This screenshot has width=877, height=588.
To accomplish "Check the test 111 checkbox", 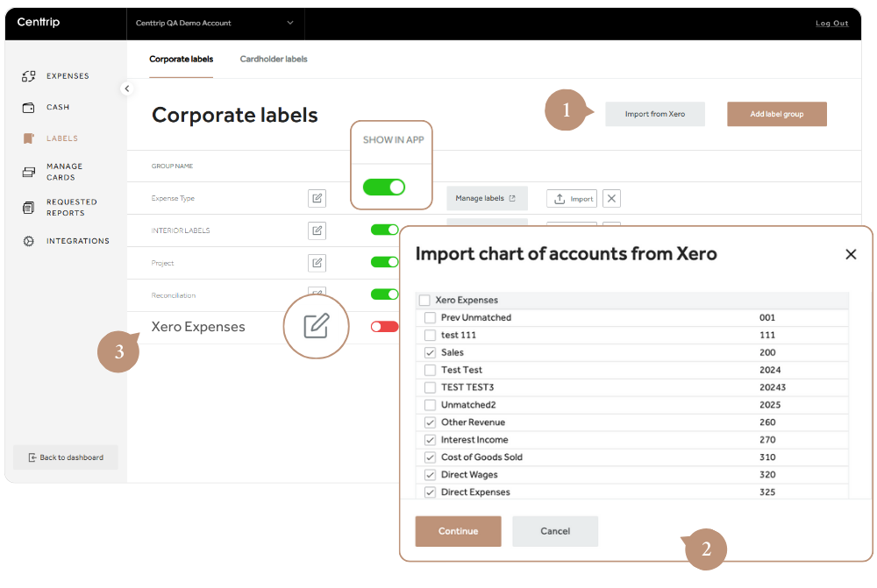I will click(430, 335).
